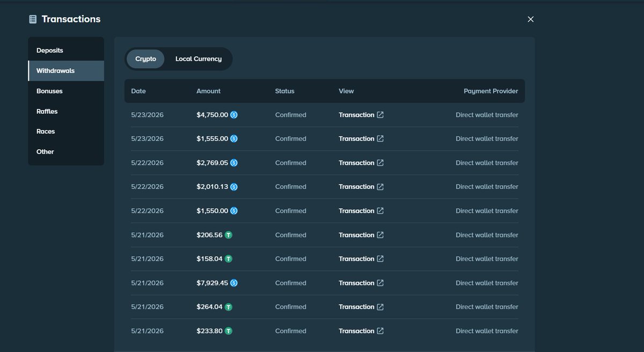Click the Date column header
The width and height of the screenshot is (644, 352).
click(x=138, y=91)
